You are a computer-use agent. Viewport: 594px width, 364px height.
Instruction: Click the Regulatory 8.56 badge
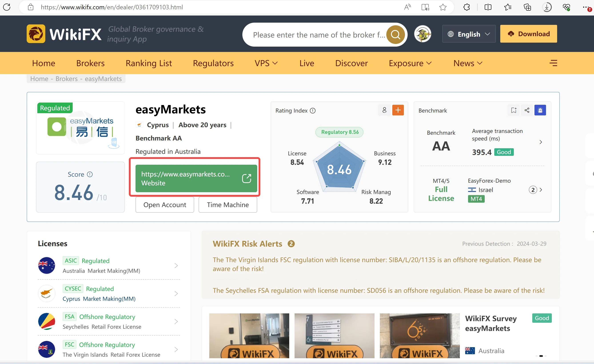click(339, 132)
